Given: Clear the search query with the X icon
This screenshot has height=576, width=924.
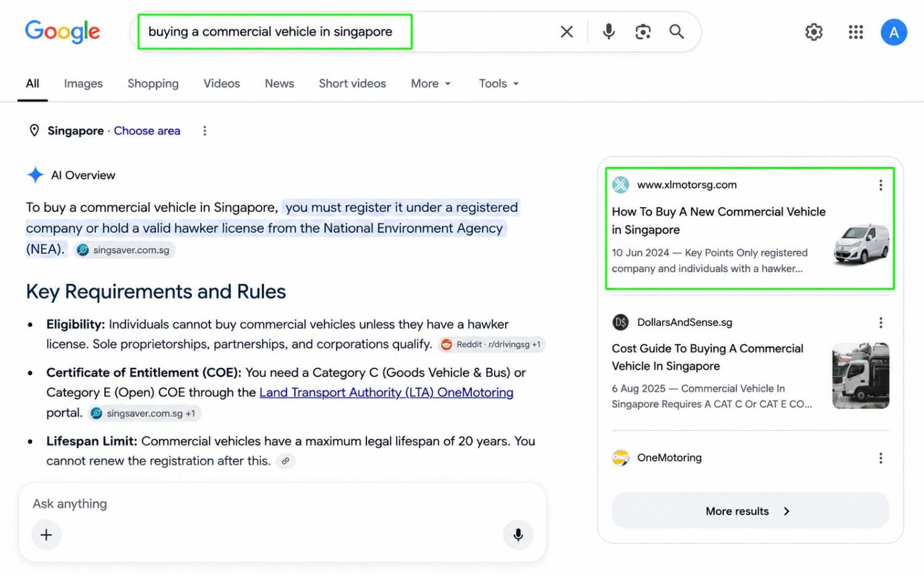Looking at the screenshot, I should point(567,31).
